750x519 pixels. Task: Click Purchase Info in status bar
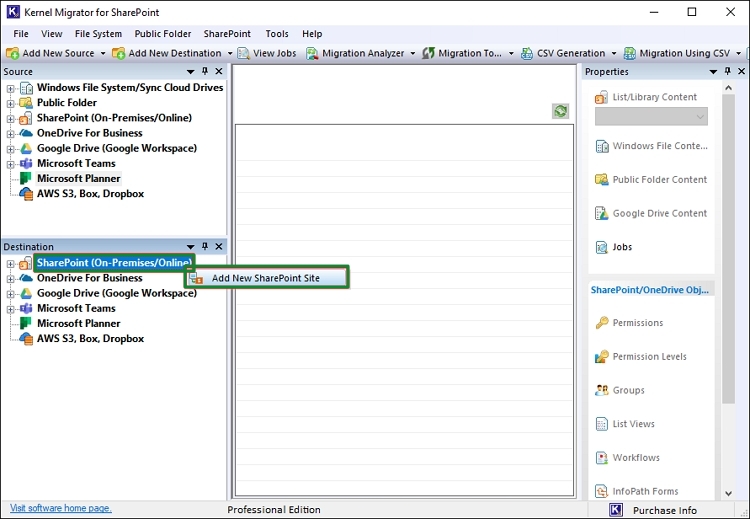point(665,510)
